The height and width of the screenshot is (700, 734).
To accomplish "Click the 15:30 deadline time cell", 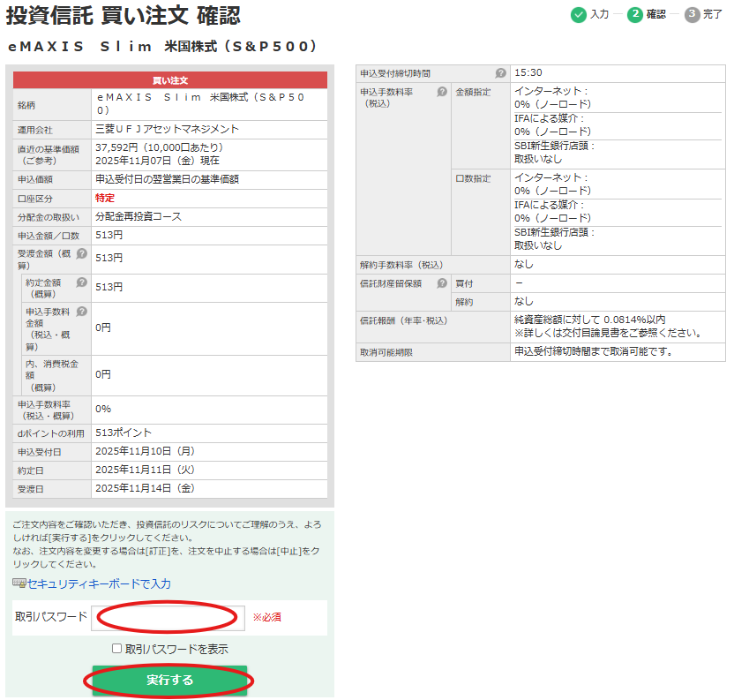I will pos(528,73).
